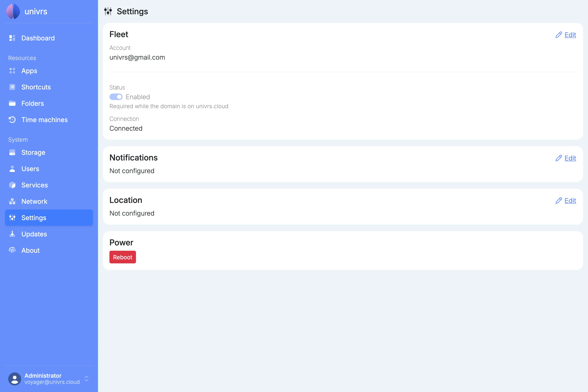588x392 pixels.
Task: Open the Dashboard page
Action: pyautogui.click(x=49, y=38)
